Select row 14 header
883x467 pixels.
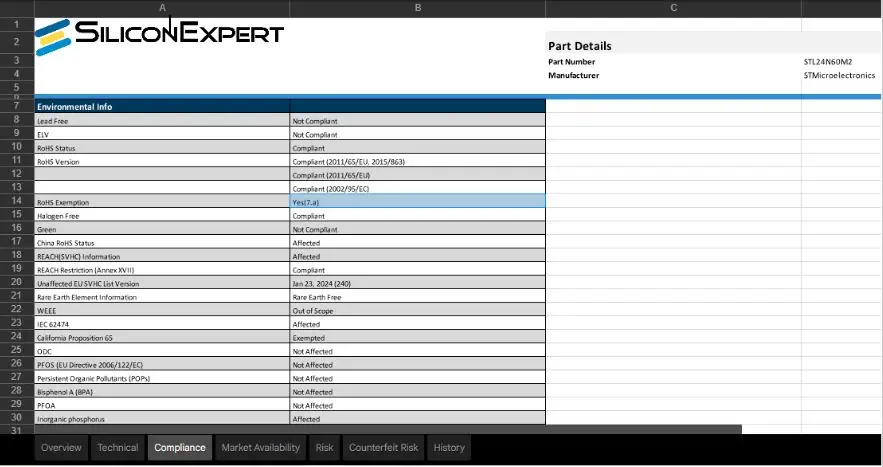[x=16, y=201]
